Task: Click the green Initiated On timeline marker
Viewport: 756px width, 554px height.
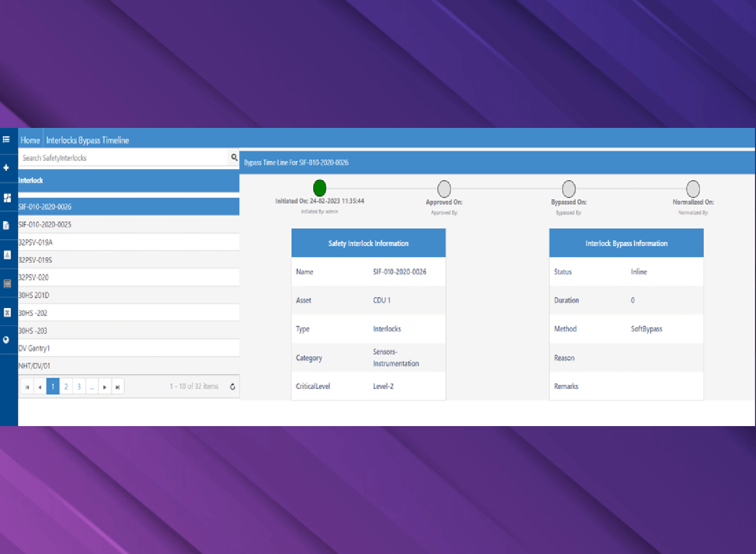Action: (x=320, y=188)
